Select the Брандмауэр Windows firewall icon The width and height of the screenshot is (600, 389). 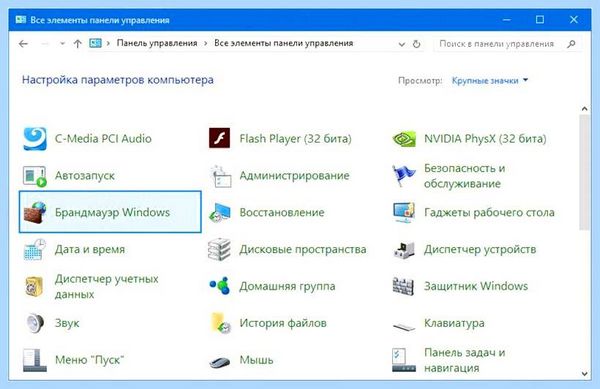pos(35,212)
